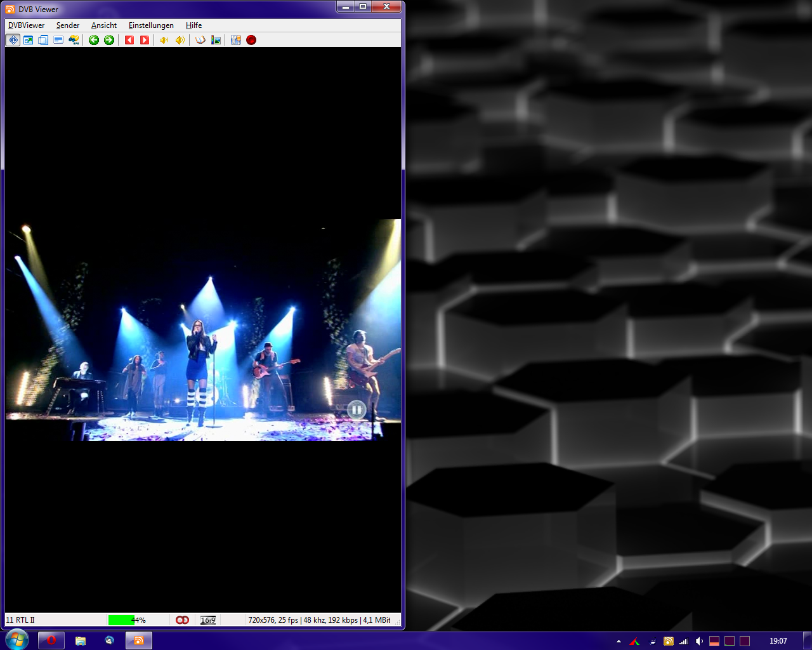Open the Hilfe menu
The width and height of the screenshot is (812, 650).
193,25
